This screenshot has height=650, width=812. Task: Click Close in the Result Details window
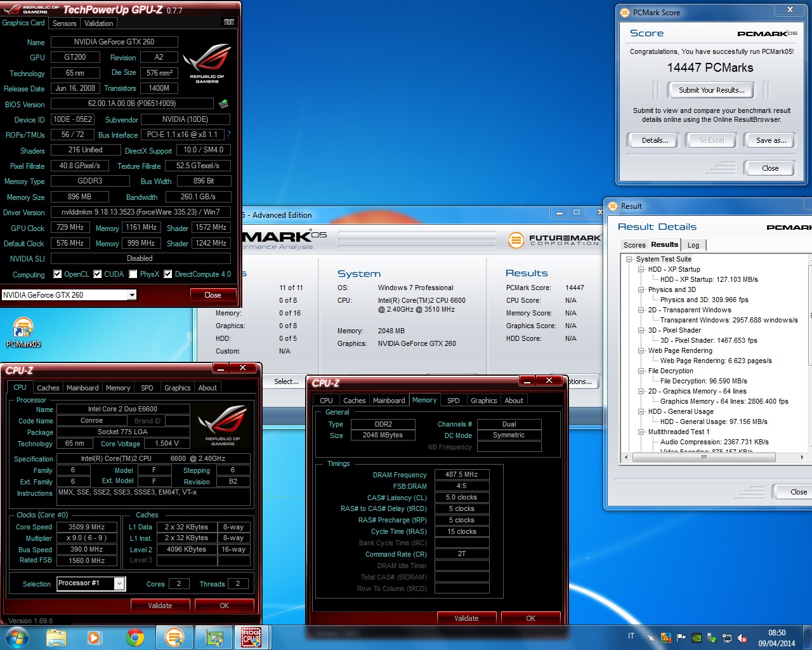click(793, 492)
